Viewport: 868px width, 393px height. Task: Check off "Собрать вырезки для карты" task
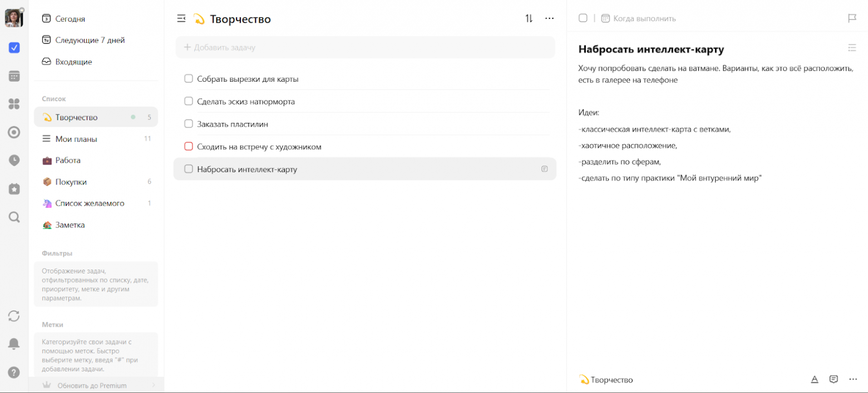(189, 79)
